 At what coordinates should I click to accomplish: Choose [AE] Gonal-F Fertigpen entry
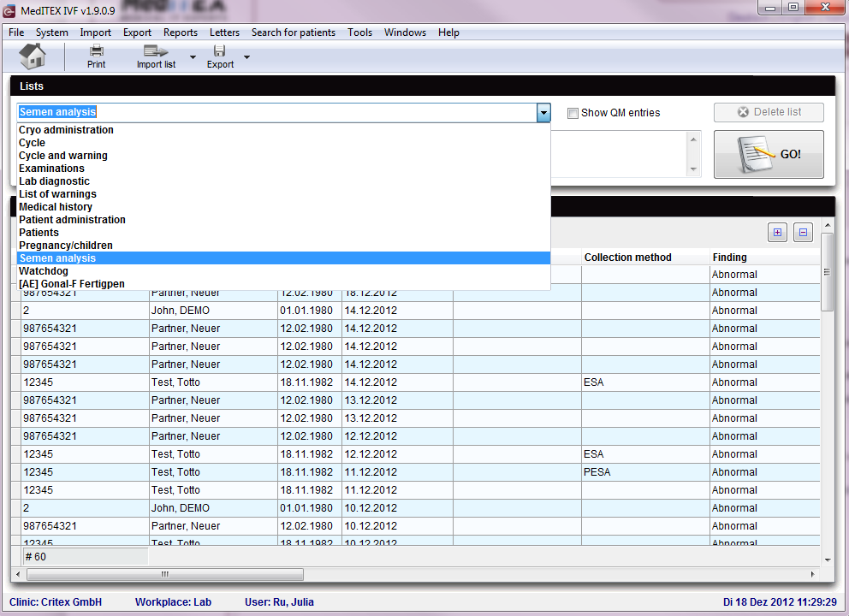click(x=284, y=284)
